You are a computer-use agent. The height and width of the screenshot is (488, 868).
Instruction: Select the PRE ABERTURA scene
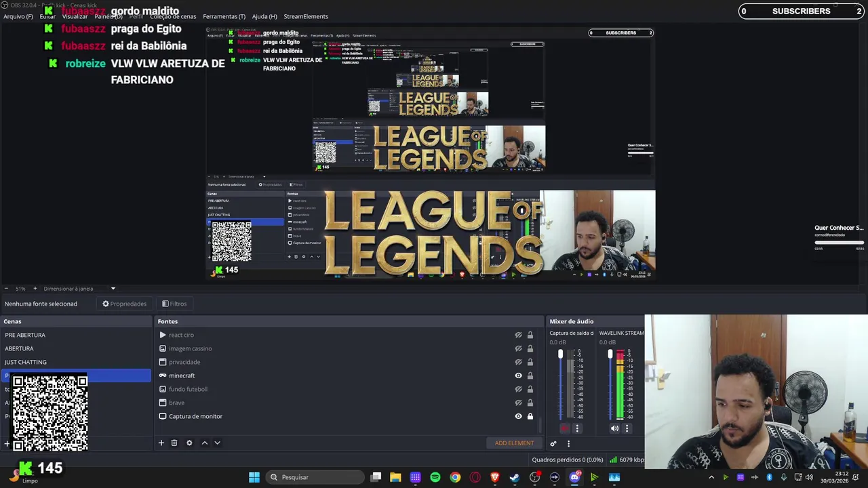25,335
